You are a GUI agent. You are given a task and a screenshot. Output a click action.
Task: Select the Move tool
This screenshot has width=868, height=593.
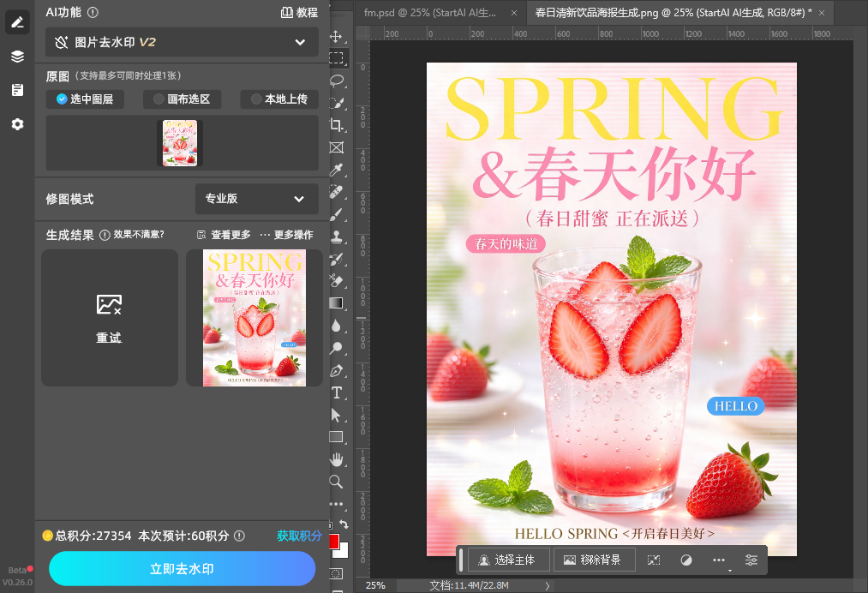pos(336,37)
